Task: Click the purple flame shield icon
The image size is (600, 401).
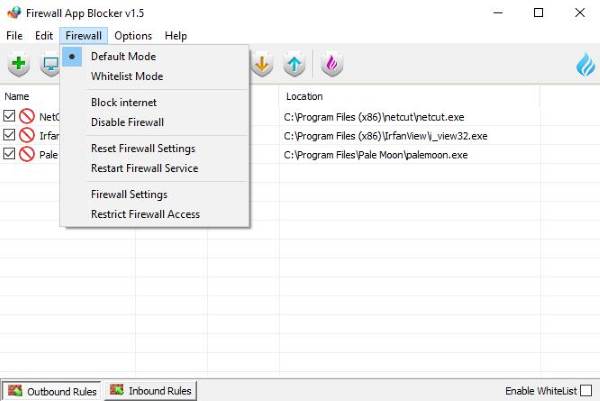Action: coord(331,65)
